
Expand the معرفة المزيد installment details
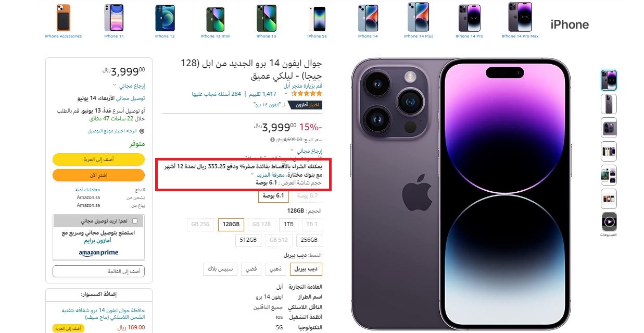pos(271,175)
